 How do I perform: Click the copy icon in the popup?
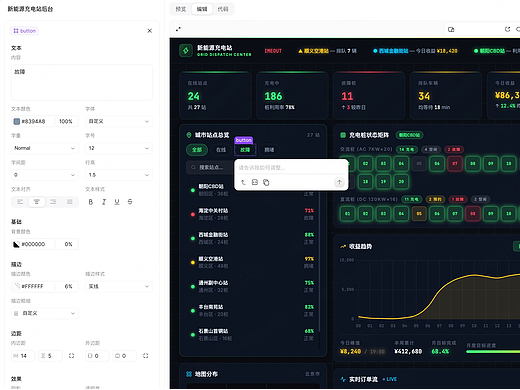[266, 182]
